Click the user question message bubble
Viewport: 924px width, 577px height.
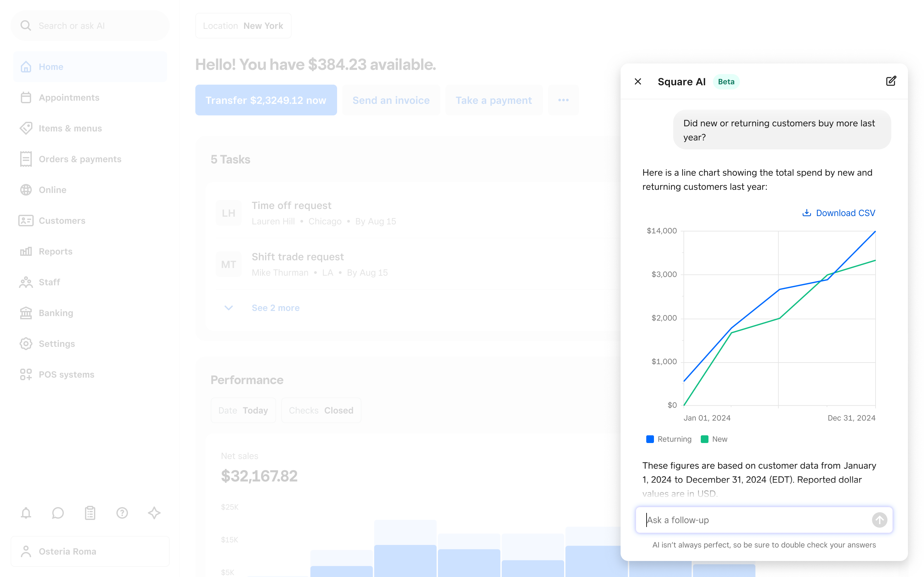point(782,130)
